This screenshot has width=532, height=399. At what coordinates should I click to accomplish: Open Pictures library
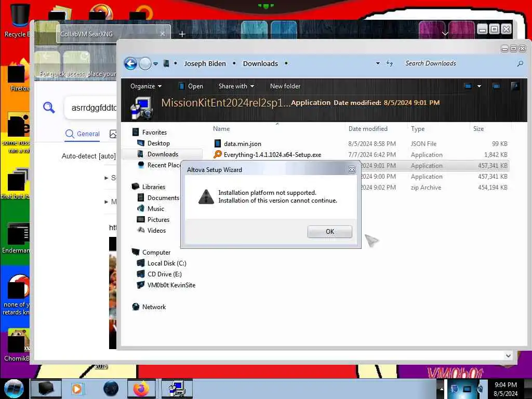click(158, 220)
